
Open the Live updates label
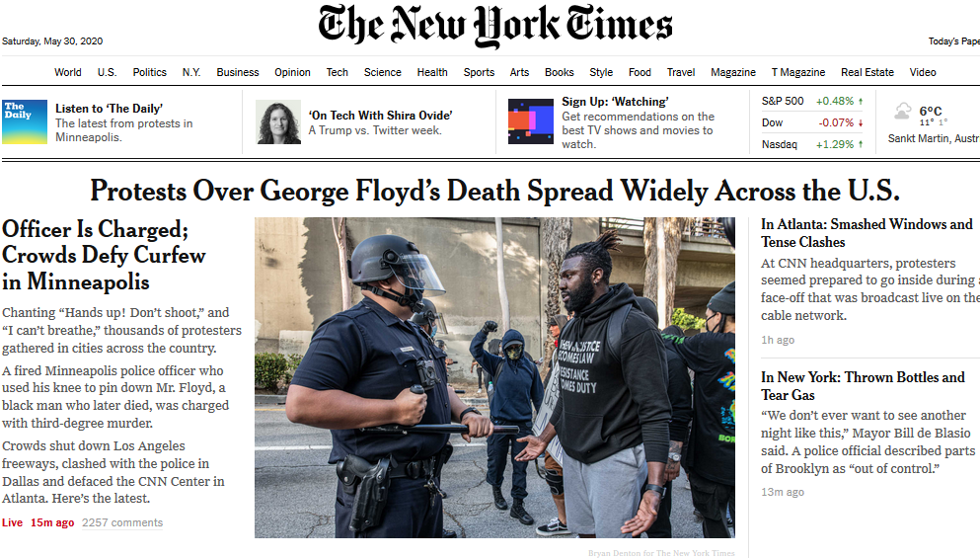tap(12, 523)
